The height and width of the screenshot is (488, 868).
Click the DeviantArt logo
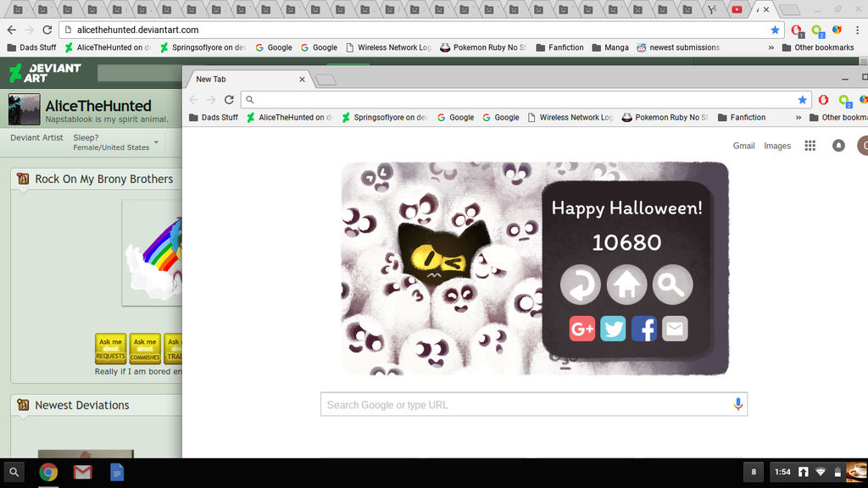(45, 73)
